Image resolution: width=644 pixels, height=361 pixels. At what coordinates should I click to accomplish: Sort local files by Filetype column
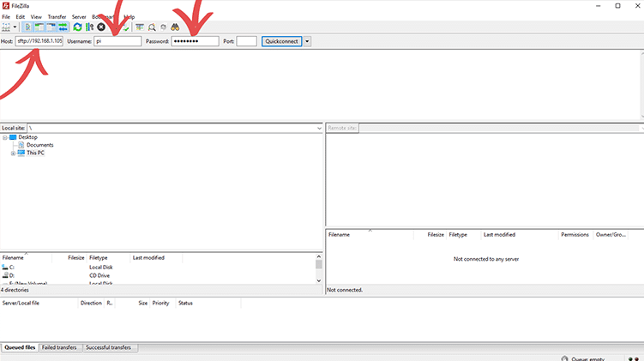pos(108,258)
